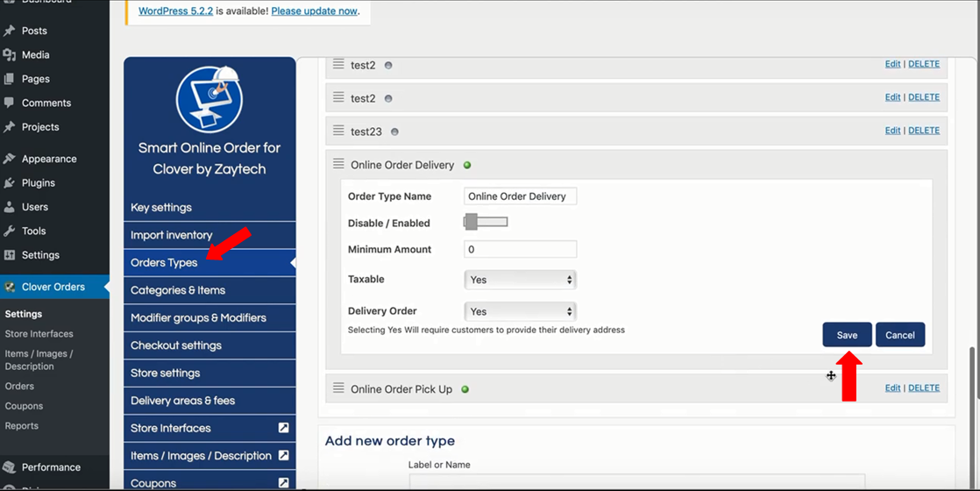Delete the Online Order Pick Up type

point(924,388)
